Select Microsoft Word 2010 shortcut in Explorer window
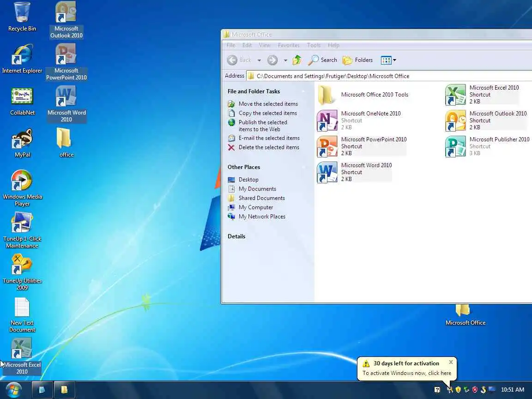The width and height of the screenshot is (532, 399). (x=355, y=172)
